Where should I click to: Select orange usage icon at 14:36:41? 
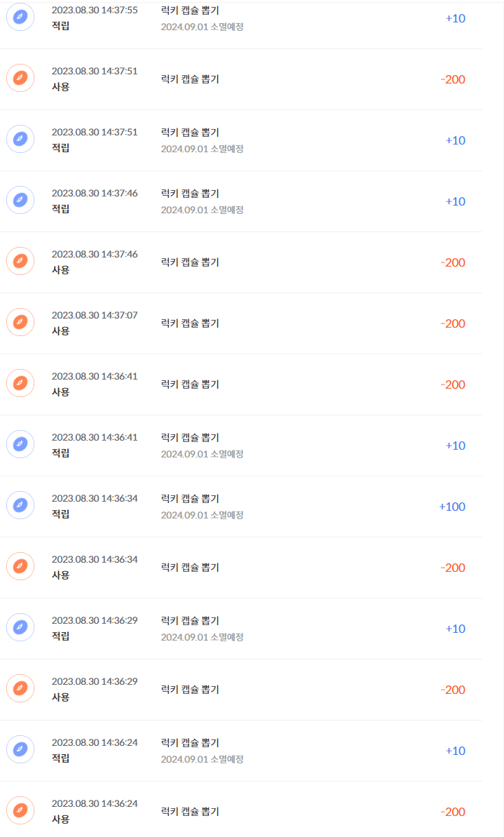(20, 384)
